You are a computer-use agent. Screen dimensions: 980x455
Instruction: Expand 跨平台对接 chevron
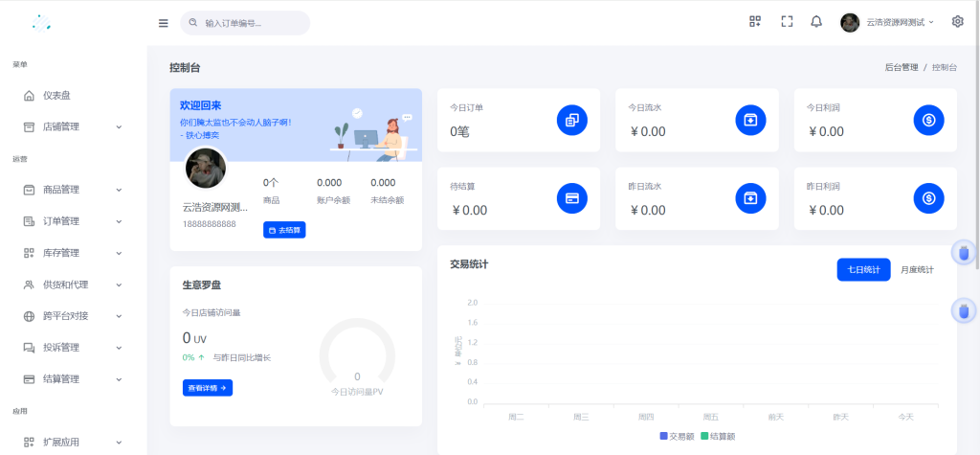click(x=119, y=316)
